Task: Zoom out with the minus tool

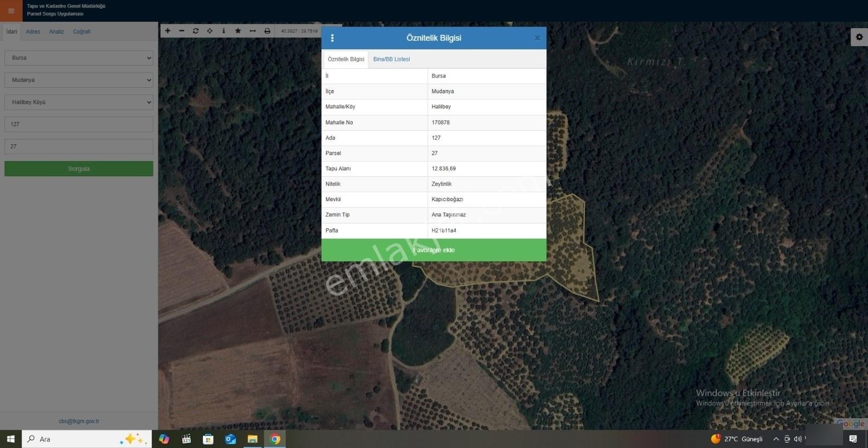Action: point(182,31)
